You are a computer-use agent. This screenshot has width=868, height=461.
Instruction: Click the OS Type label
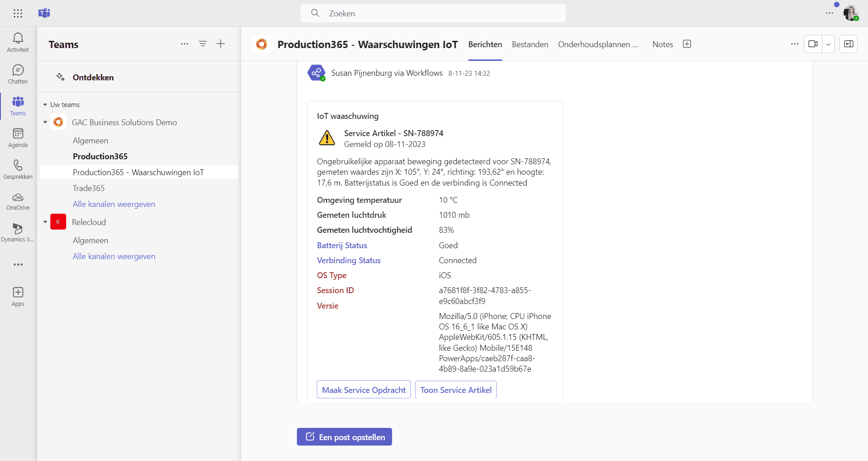pyautogui.click(x=331, y=275)
